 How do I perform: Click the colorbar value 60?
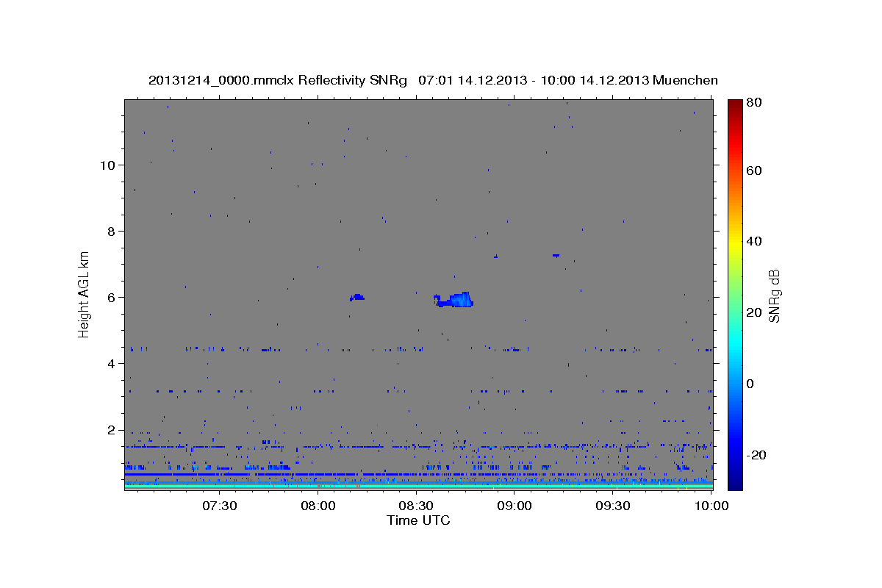(x=755, y=171)
